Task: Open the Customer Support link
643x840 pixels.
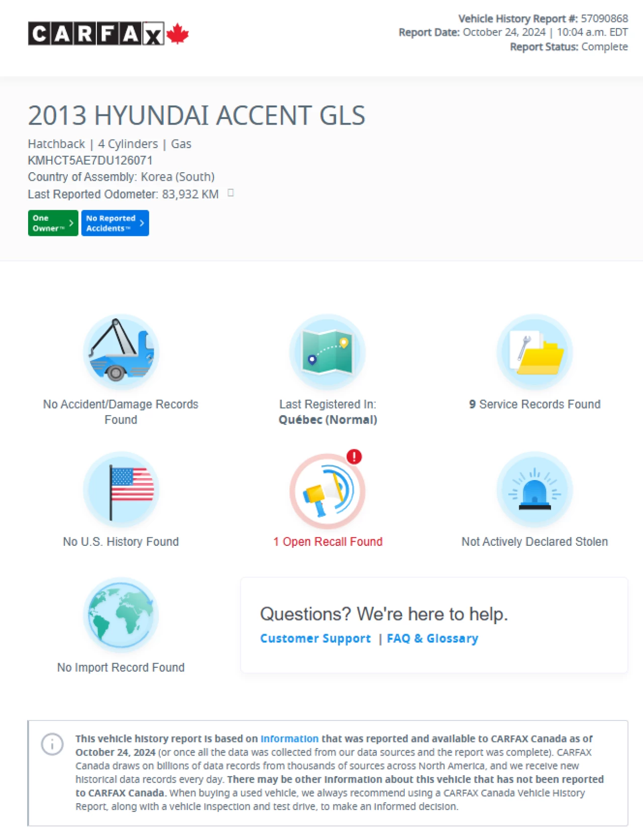Action: pyautogui.click(x=315, y=638)
